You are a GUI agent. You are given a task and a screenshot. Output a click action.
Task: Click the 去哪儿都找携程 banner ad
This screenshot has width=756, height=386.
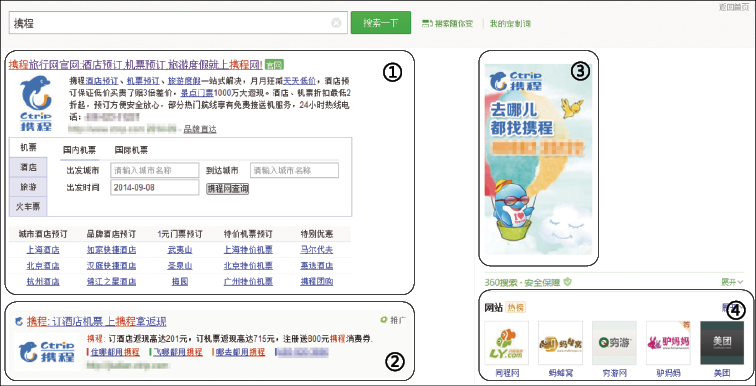coord(539,159)
